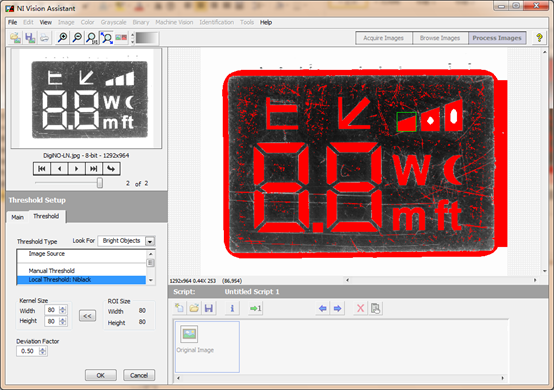Viewport: 554px width, 390px height.
Task: Click the threshold type list down scroll arrow
Action: (x=151, y=280)
